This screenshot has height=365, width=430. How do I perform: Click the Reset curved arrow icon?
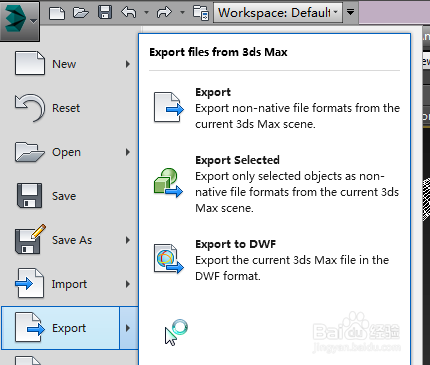coord(30,108)
